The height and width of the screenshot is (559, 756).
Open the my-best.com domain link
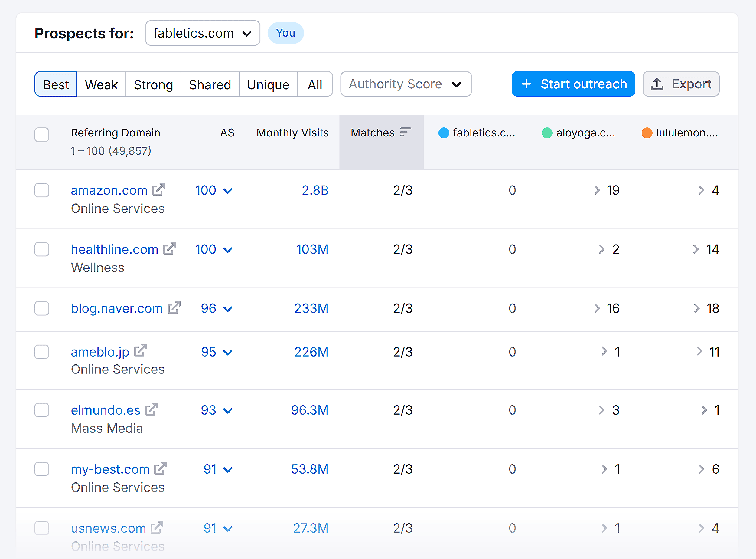point(110,469)
